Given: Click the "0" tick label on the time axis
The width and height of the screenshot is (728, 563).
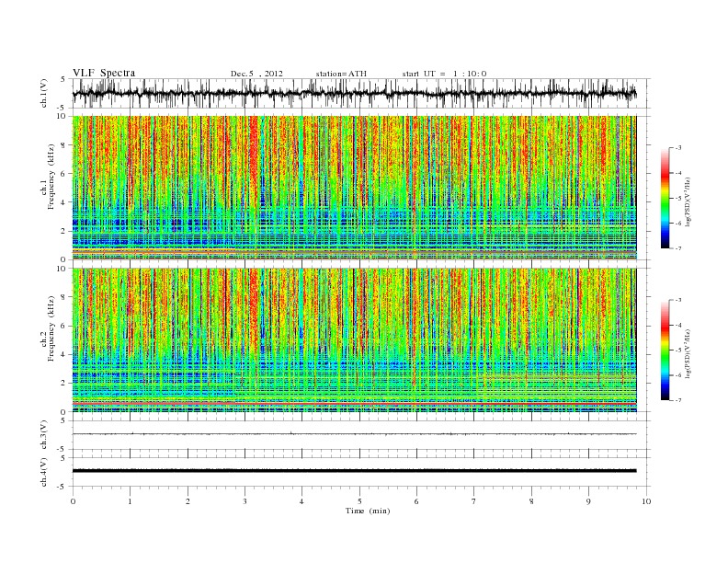Looking at the screenshot, I should pyautogui.click(x=73, y=501).
